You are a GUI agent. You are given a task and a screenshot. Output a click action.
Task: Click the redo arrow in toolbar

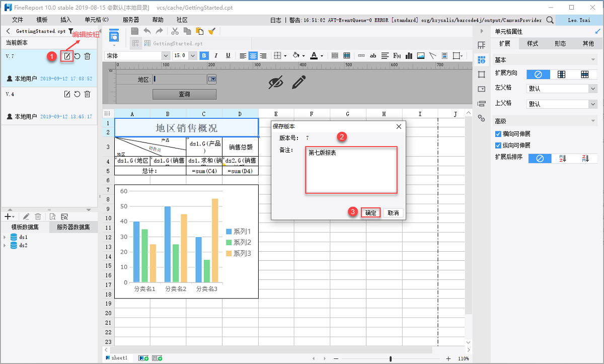(x=159, y=31)
